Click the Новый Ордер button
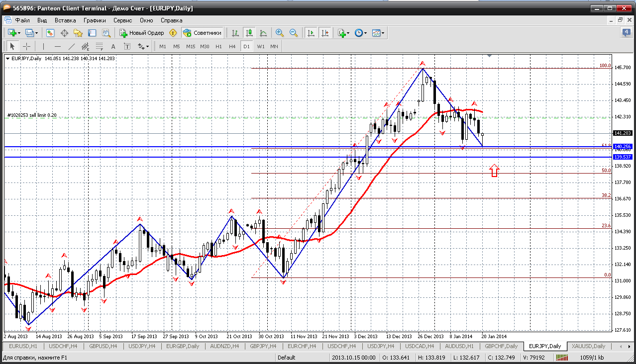This screenshot has width=636, height=364. [142, 33]
